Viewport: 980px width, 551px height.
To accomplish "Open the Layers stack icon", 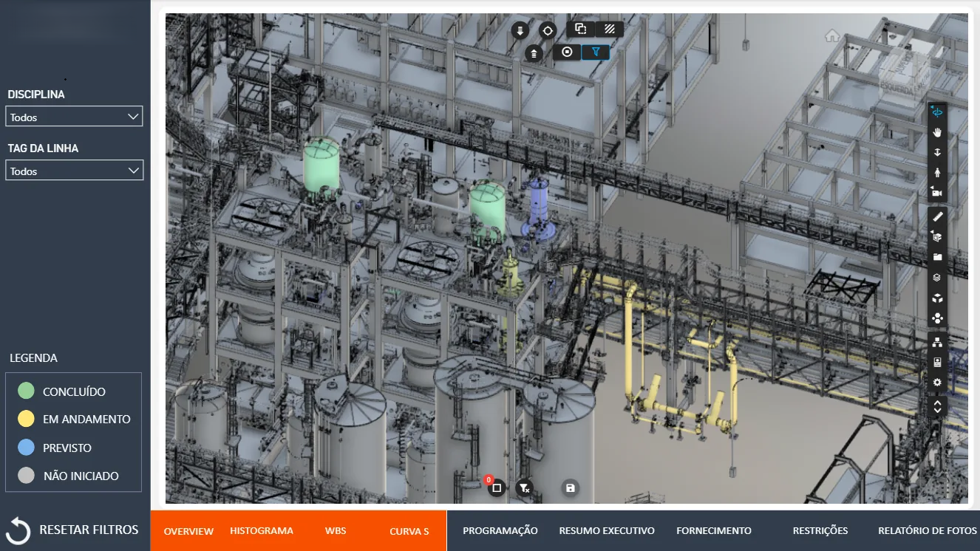I will pyautogui.click(x=937, y=278).
